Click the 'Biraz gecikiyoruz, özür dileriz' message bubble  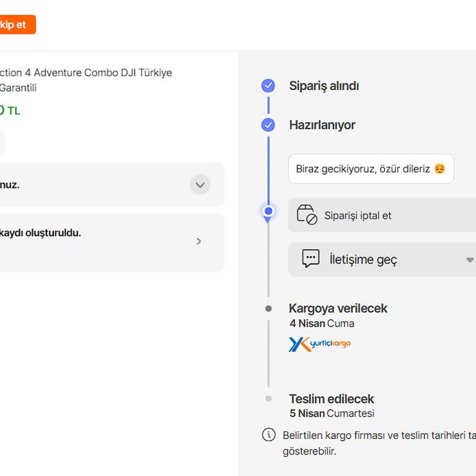tap(371, 169)
